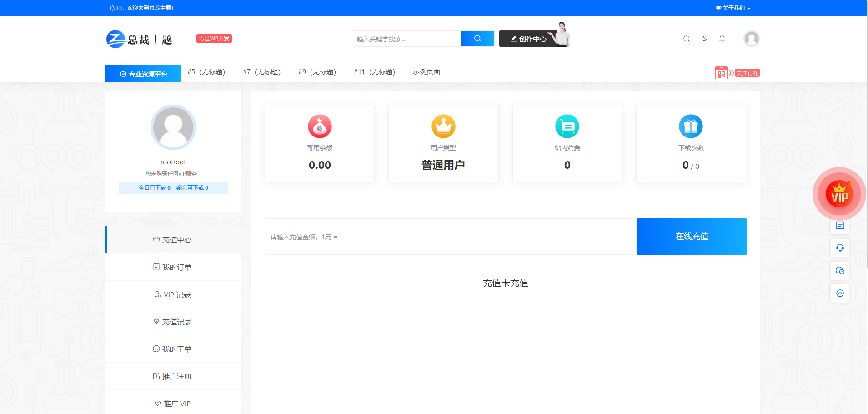The width and height of the screenshot is (868, 414).
Task: Open customer service headset icon
Action: coord(840,248)
